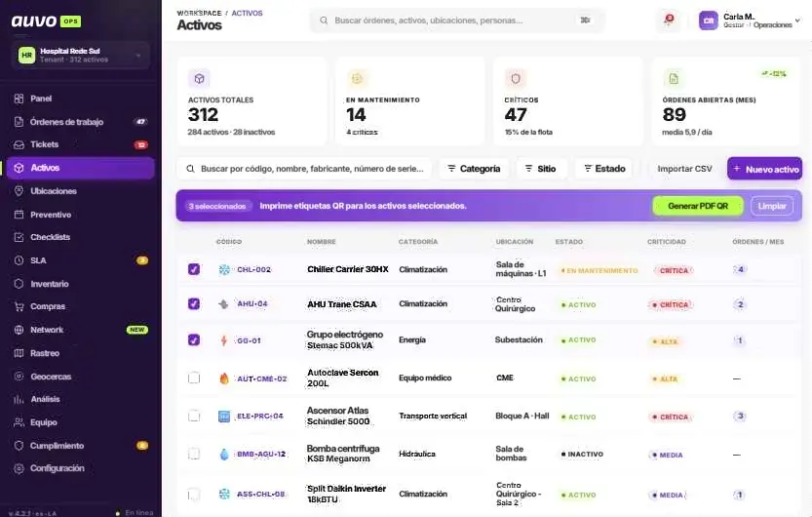
Task: Click the Limpiar selection button
Action: [x=772, y=206]
